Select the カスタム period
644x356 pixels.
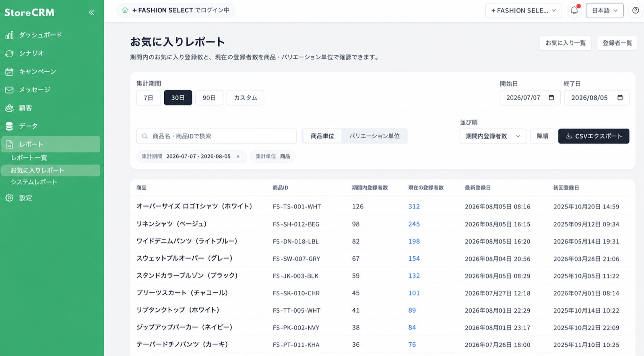(246, 98)
